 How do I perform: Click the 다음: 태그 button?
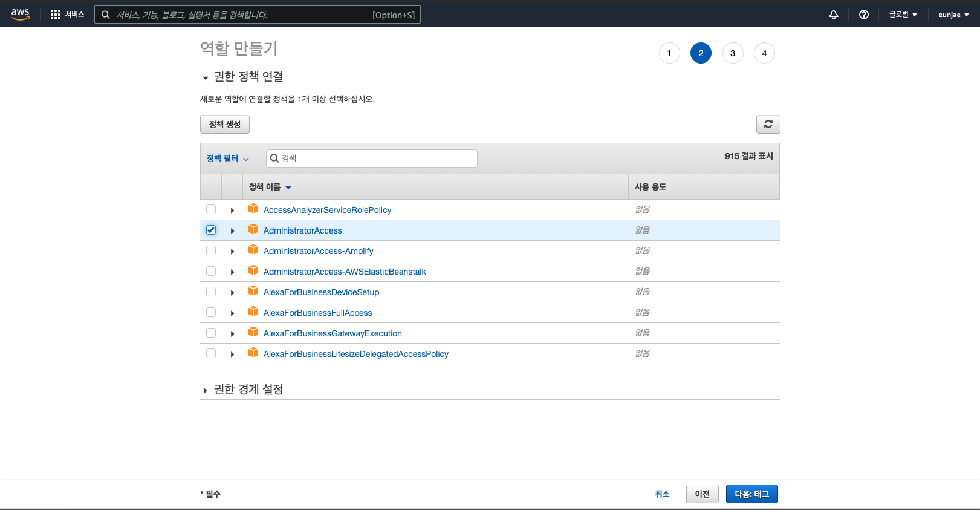pyautogui.click(x=752, y=494)
